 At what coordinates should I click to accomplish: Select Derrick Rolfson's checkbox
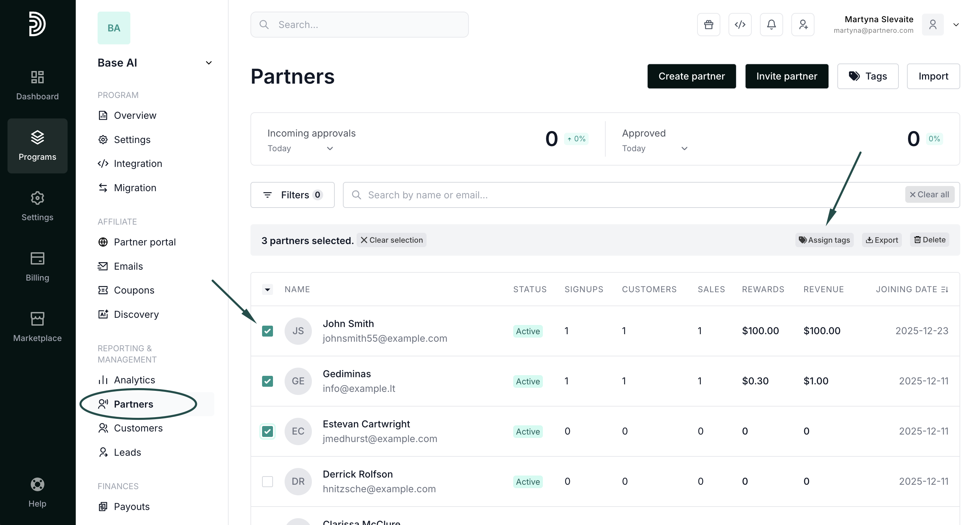(268, 482)
